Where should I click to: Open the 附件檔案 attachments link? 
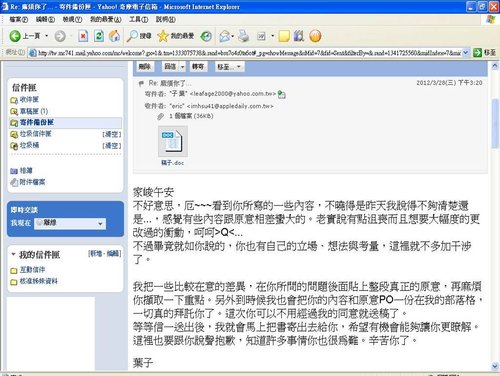pos(32,182)
